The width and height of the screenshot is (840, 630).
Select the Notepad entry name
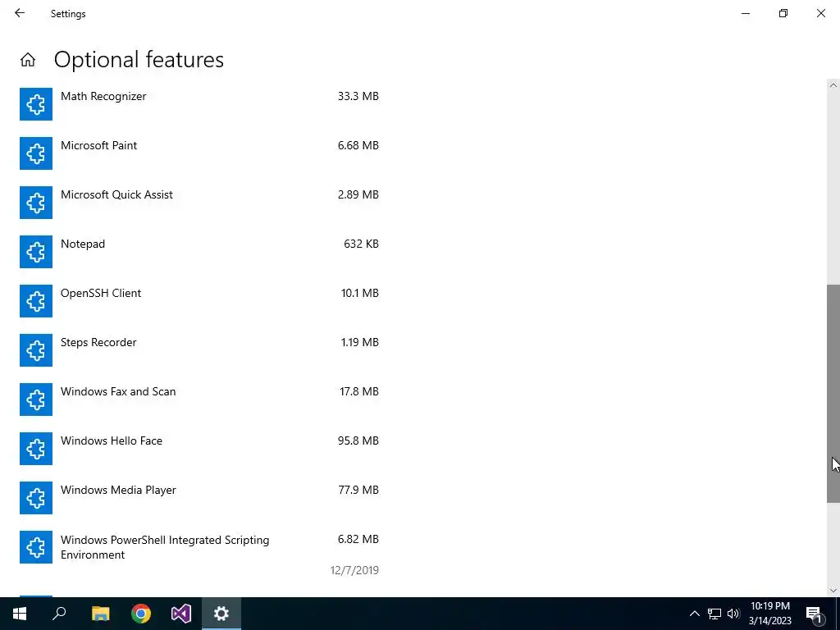(x=83, y=244)
